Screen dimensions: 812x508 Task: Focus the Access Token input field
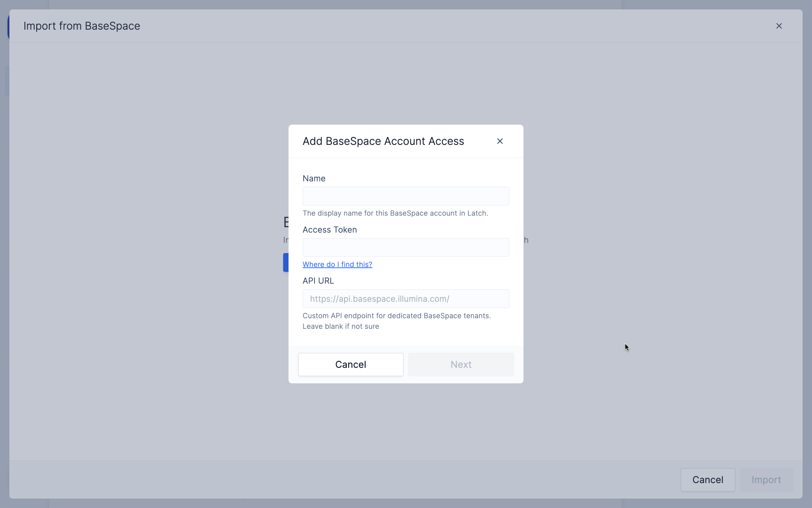(x=406, y=247)
